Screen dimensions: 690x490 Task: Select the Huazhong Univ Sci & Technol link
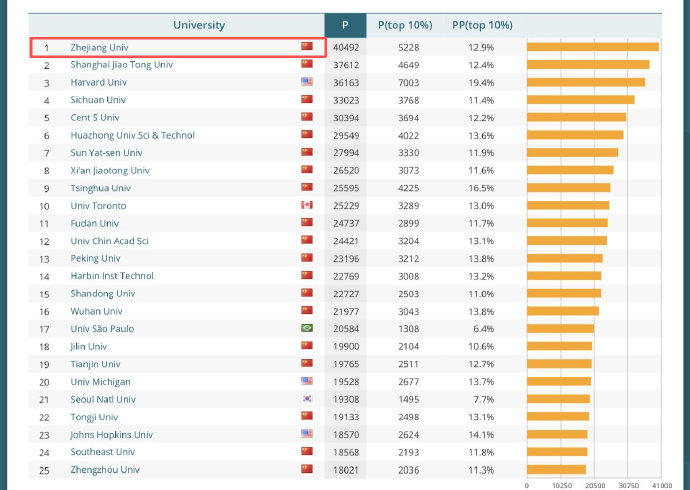132,135
